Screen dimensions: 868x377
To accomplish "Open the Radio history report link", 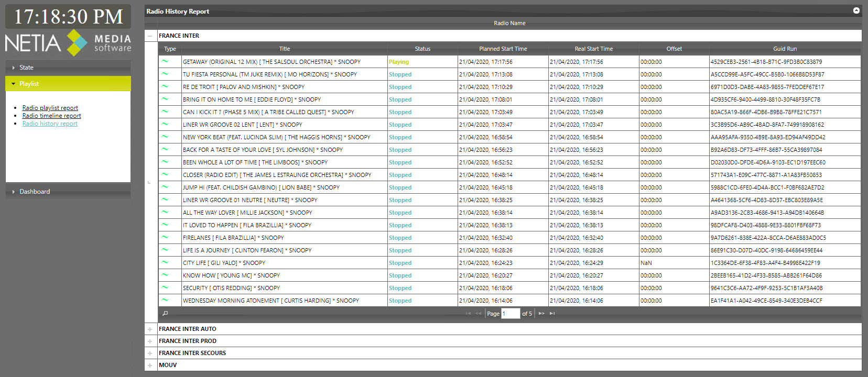I will tap(50, 124).
